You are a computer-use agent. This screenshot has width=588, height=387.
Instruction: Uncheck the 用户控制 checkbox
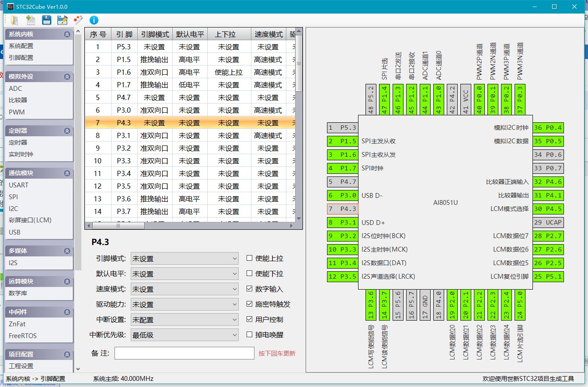249,319
